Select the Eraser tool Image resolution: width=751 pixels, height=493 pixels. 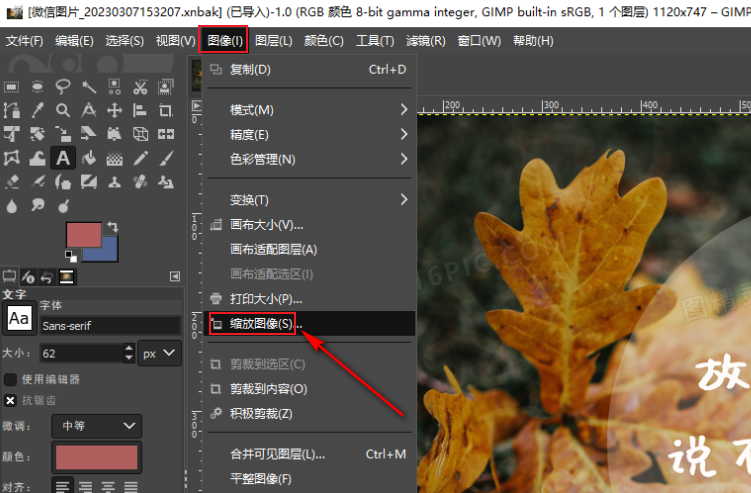[x=11, y=182]
